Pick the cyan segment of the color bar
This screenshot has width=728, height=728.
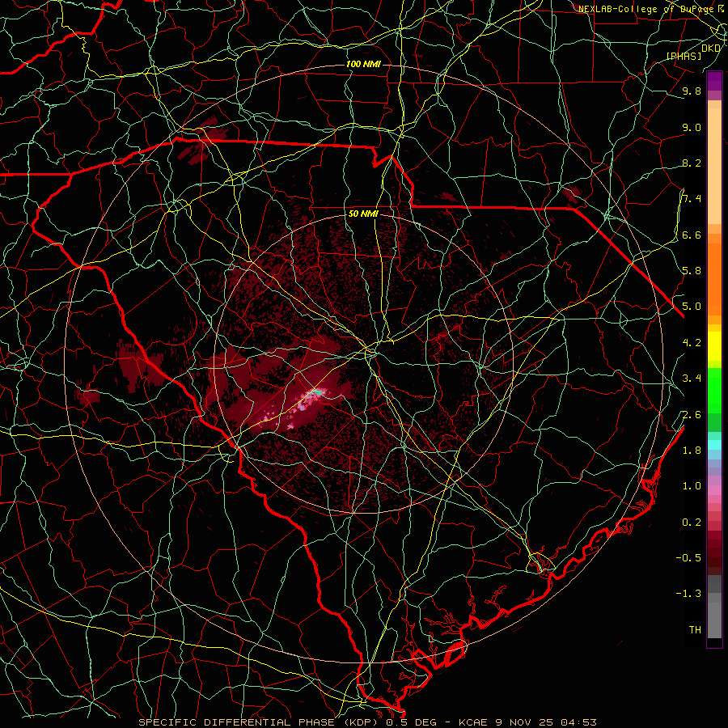(x=714, y=444)
